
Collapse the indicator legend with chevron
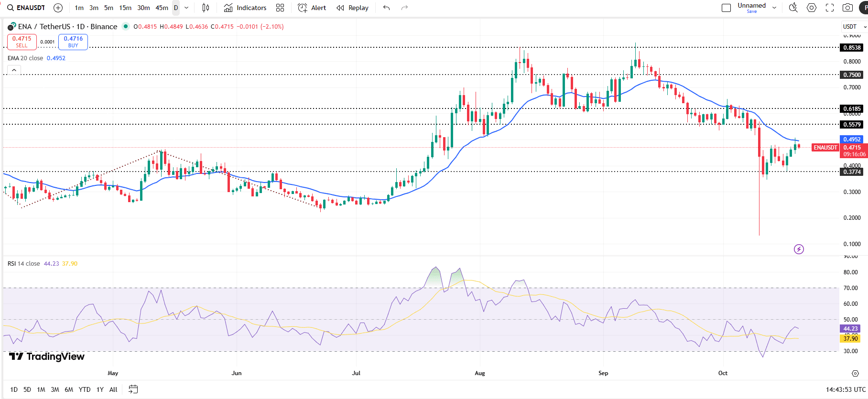[14, 70]
